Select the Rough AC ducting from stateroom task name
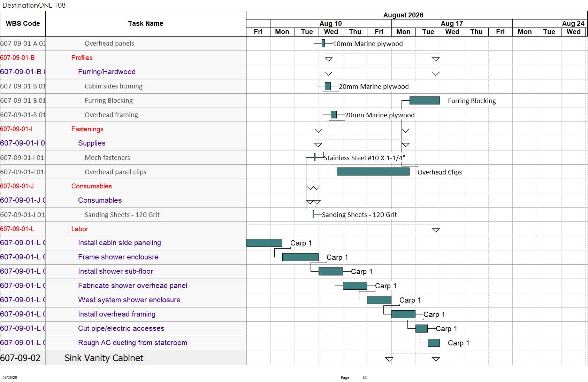588x382 pixels. pyautogui.click(x=132, y=343)
